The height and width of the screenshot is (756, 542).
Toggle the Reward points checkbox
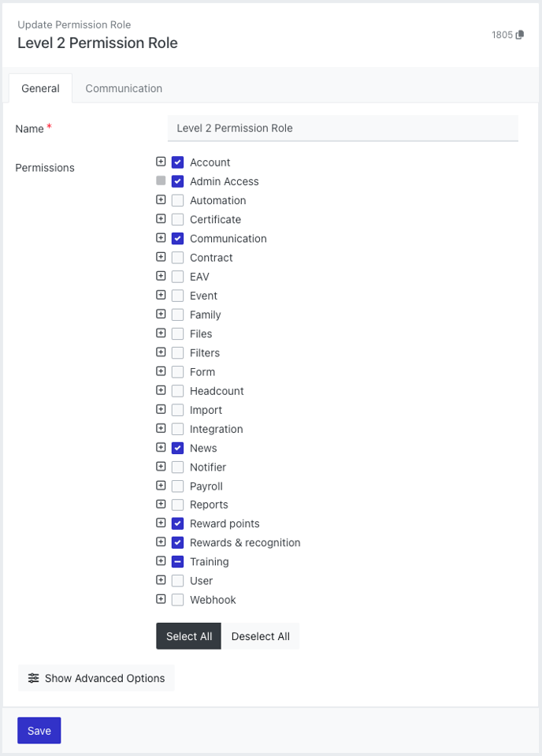point(177,523)
